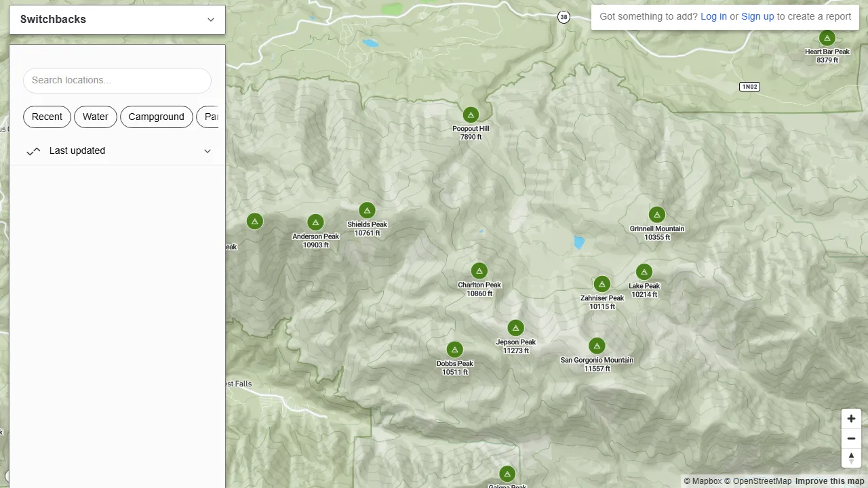Select the Lake Peak marker
Image resolution: width=868 pixels, height=488 pixels.
click(x=644, y=272)
